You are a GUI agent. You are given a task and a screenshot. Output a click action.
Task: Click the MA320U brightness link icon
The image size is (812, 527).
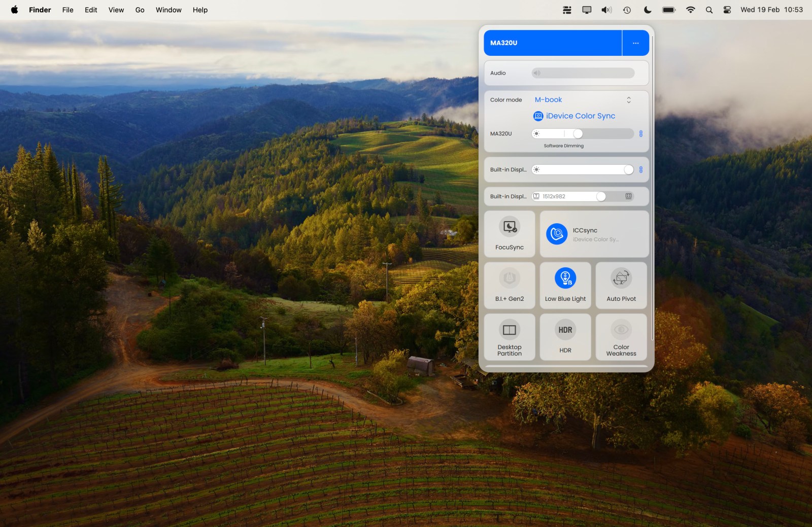pyautogui.click(x=640, y=134)
